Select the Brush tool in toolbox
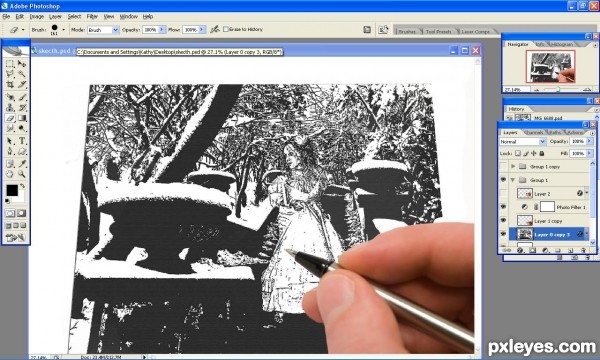Screen dimensions: 600x360 pos(22,98)
